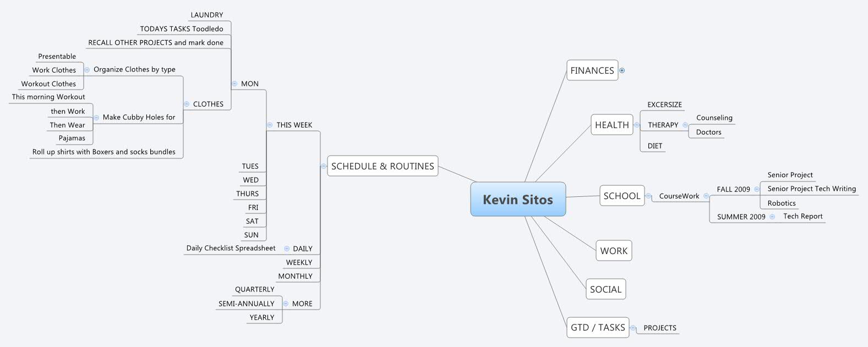Collapse the SCHEDULE & ROUTINES branch
This screenshot has height=347, width=868.
(x=323, y=166)
